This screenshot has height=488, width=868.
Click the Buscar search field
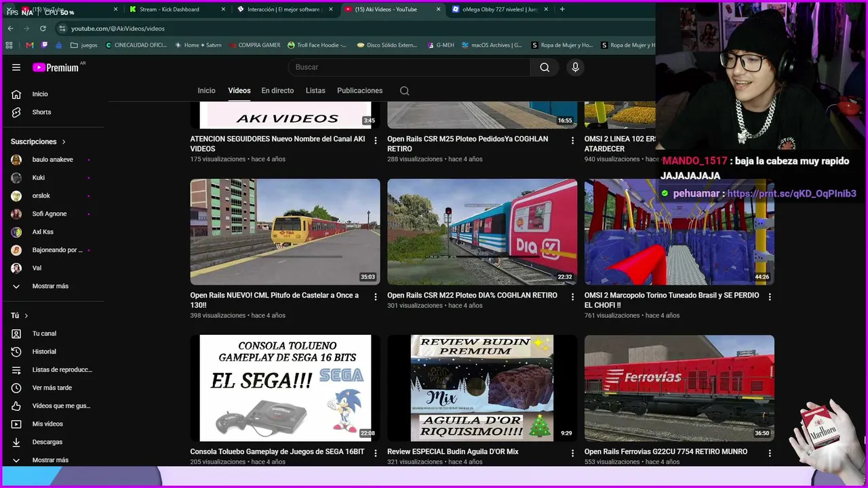[x=409, y=67]
